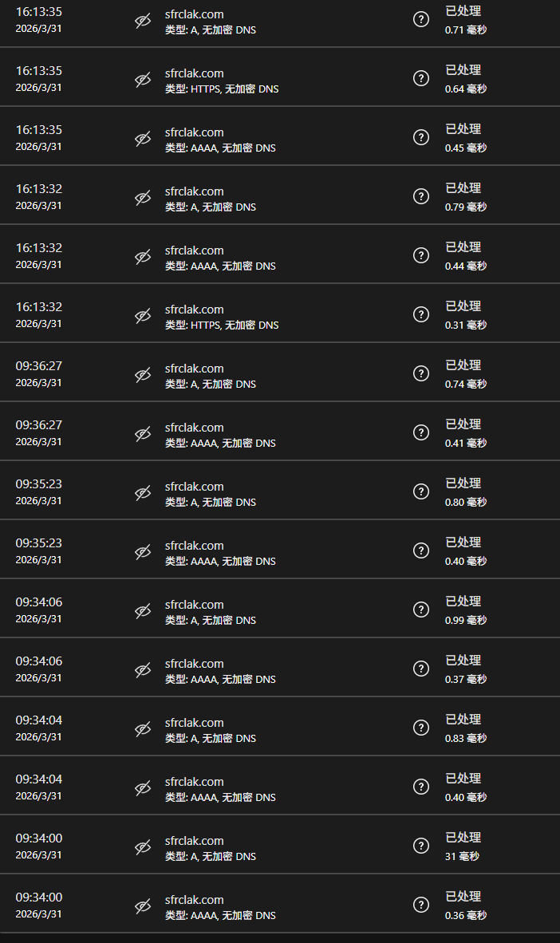Click the help icon on the 0.31 毫秒 row
The height and width of the screenshot is (943, 560).
click(421, 314)
